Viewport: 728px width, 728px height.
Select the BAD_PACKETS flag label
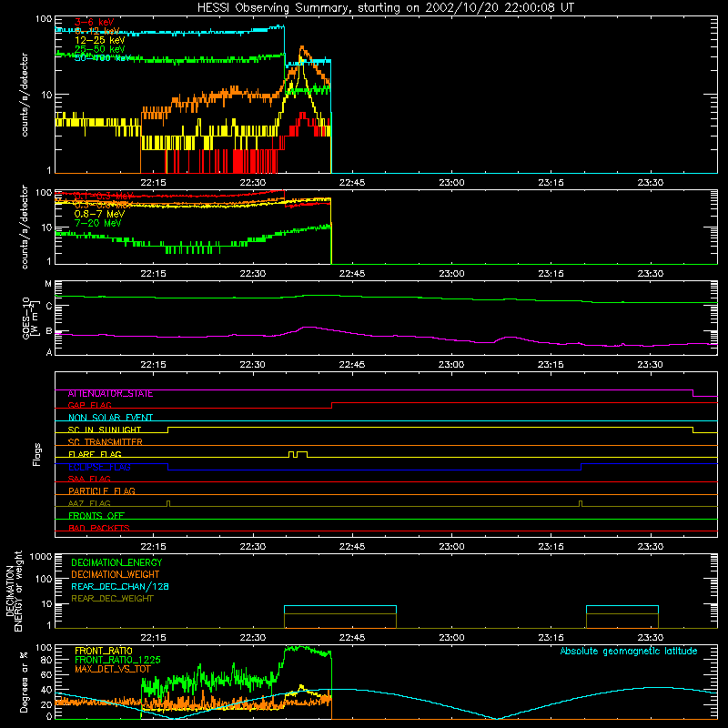coord(99,528)
